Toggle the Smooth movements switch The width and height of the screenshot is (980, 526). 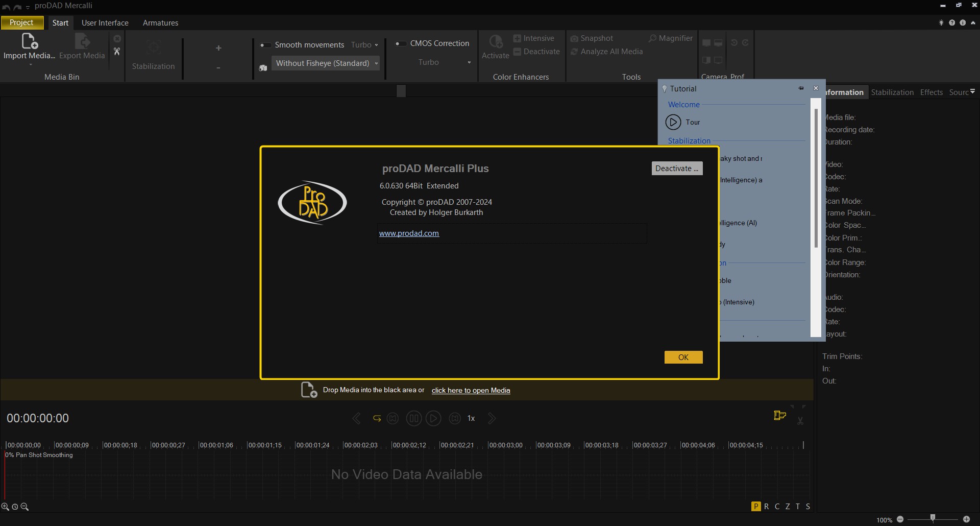(x=265, y=45)
